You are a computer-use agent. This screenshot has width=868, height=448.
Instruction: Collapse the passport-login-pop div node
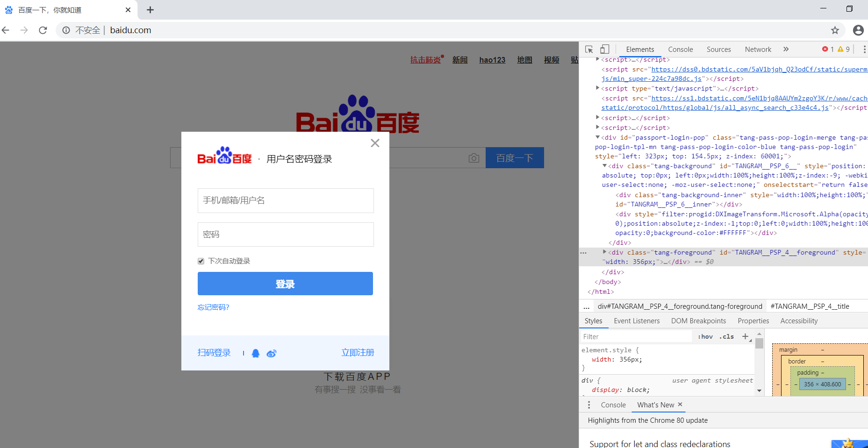(597, 137)
